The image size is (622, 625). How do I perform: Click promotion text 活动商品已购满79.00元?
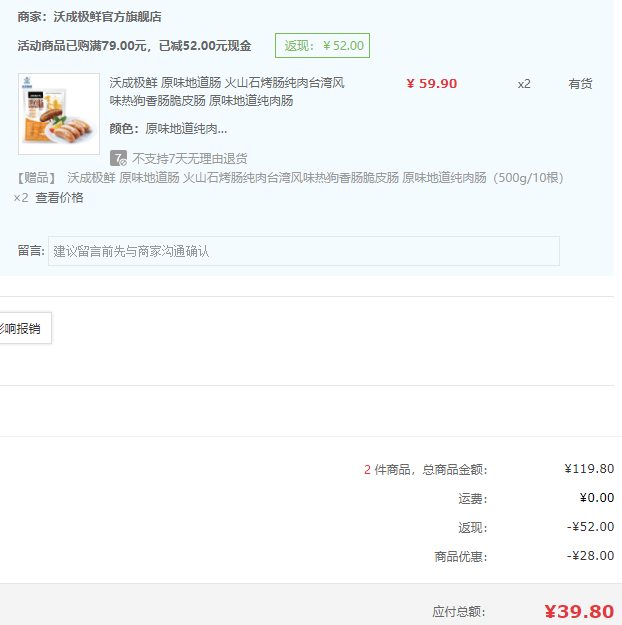click(82, 46)
